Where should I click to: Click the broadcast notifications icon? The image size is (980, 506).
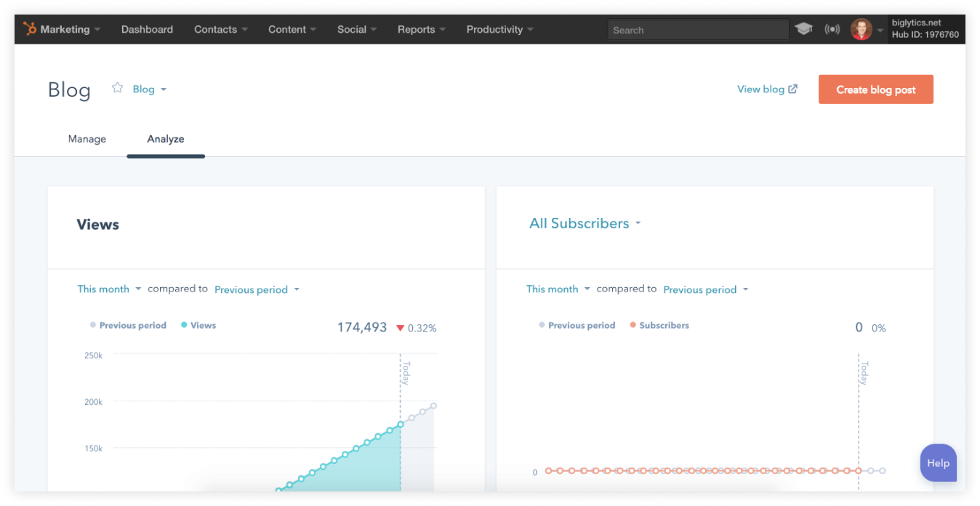(832, 30)
